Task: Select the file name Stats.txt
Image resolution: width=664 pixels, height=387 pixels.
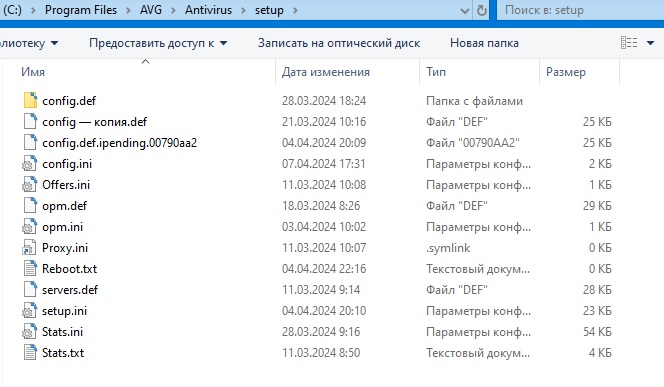Action: click(x=63, y=353)
